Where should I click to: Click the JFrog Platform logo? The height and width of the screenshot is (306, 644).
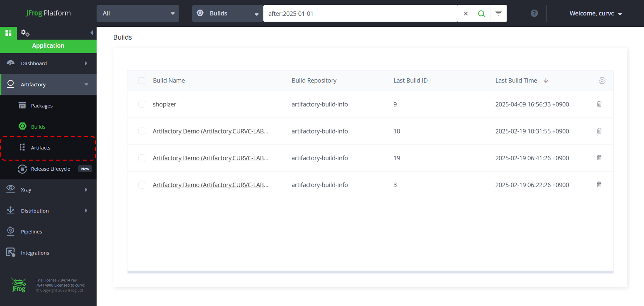point(48,13)
